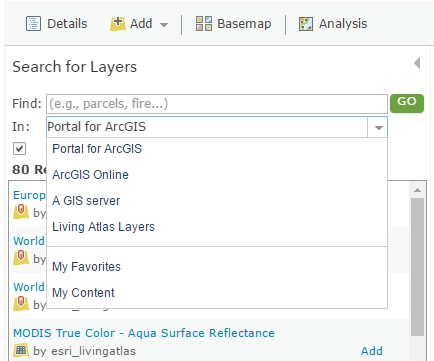Toggle the In dropdown arrow
The image size is (434, 361).
click(378, 127)
